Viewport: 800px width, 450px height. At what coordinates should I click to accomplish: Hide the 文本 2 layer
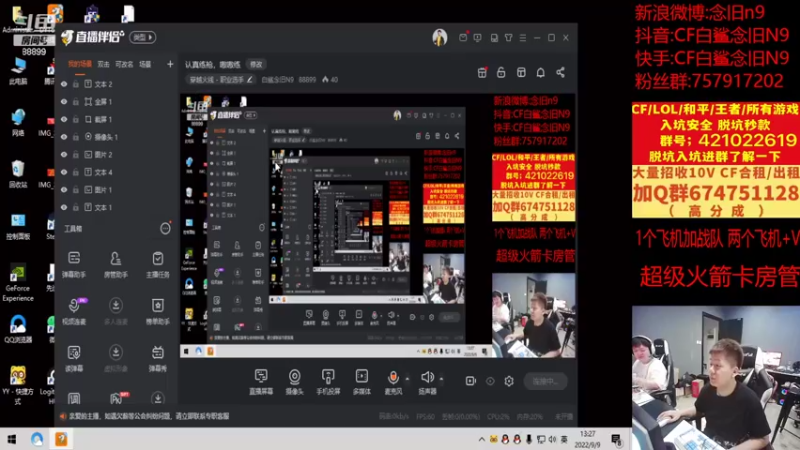coord(64,84)
